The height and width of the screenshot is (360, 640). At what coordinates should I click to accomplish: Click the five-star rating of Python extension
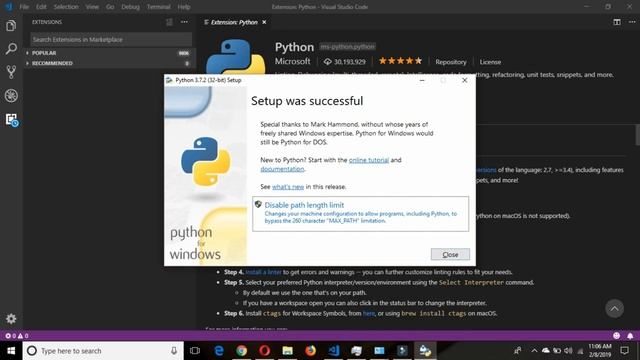tap(400, 61)
